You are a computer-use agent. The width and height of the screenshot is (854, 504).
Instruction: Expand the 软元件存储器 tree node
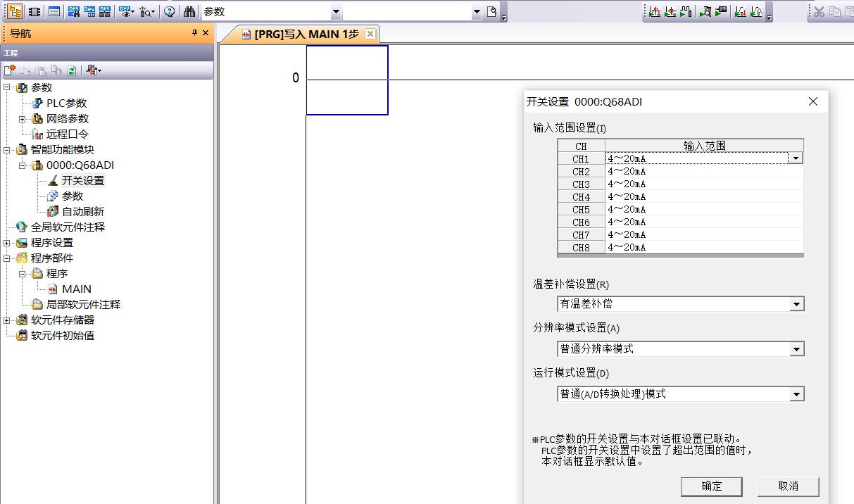[x=7, y=320]
